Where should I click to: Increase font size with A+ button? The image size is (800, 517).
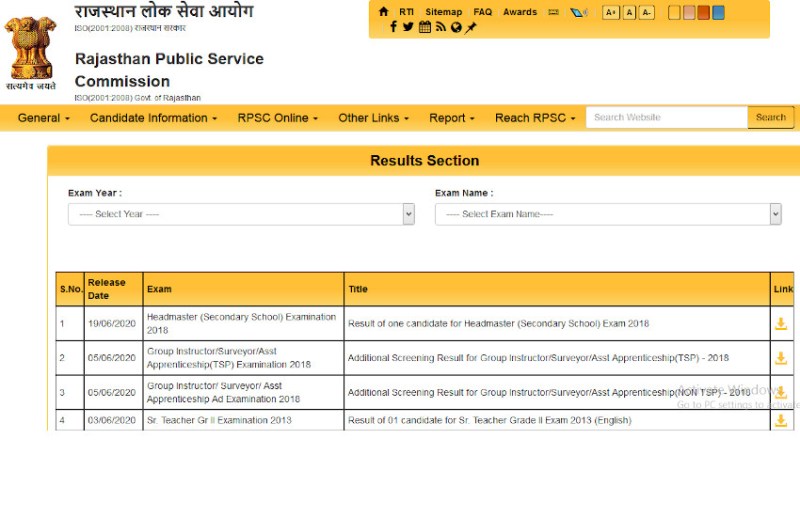point(611,12)
